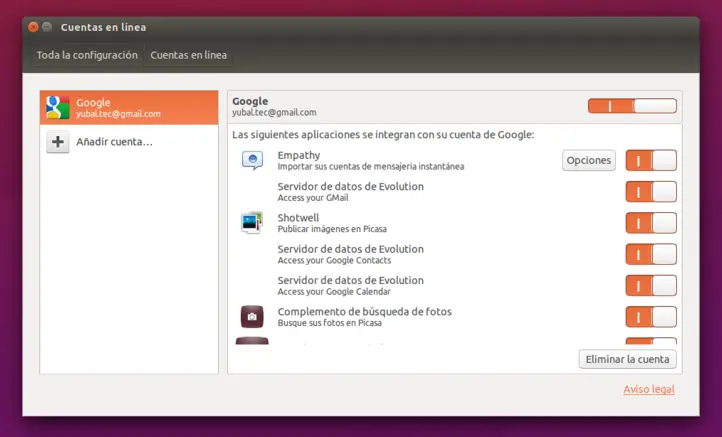Viewport: 722px width, 437px height.
Task: Click 'Access your GMail' description text
Action: point(313,198)
